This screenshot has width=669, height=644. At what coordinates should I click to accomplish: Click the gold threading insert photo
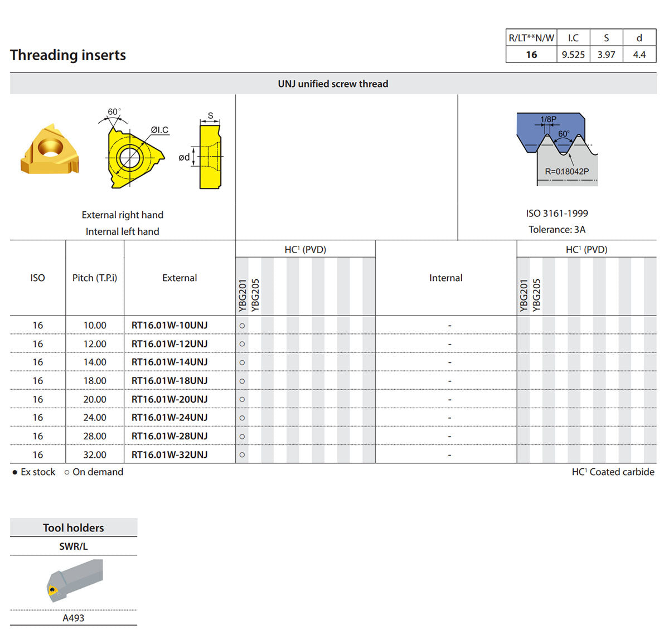(x=50, y=150)
